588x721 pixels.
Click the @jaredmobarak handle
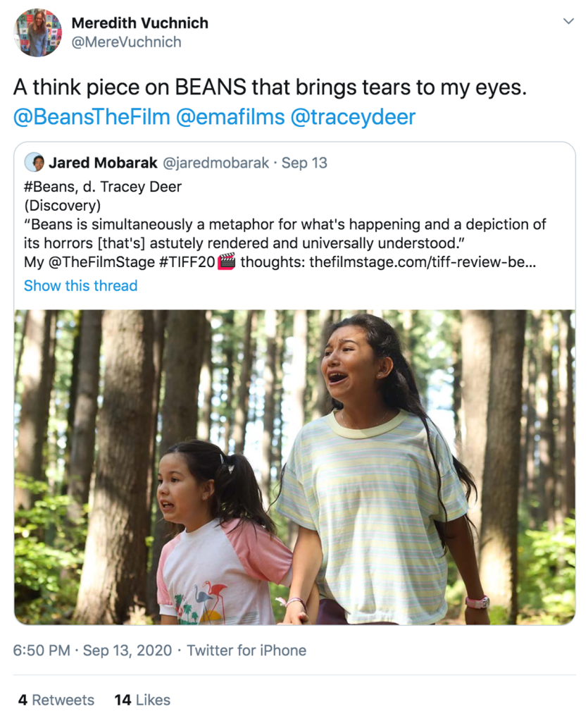coord(216,163)
